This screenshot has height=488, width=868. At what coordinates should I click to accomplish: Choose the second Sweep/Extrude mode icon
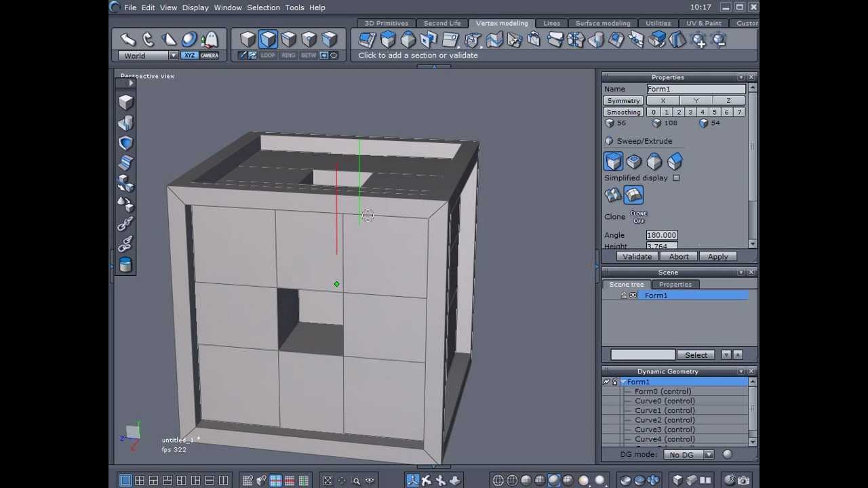634,161
